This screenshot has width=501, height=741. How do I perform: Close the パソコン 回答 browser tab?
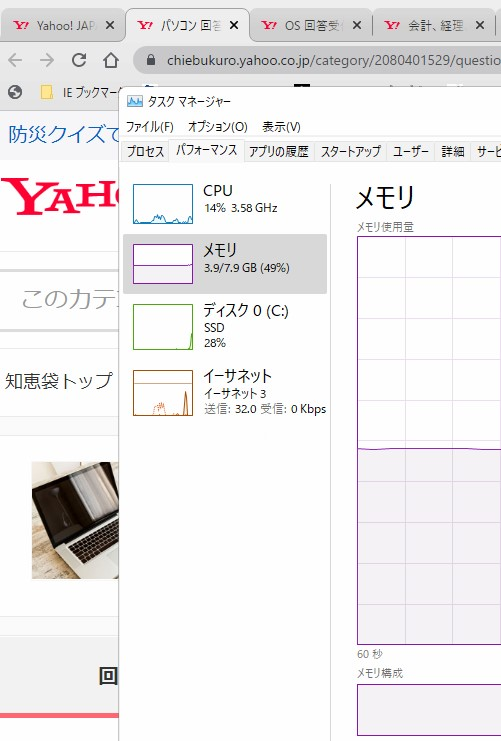233,25
